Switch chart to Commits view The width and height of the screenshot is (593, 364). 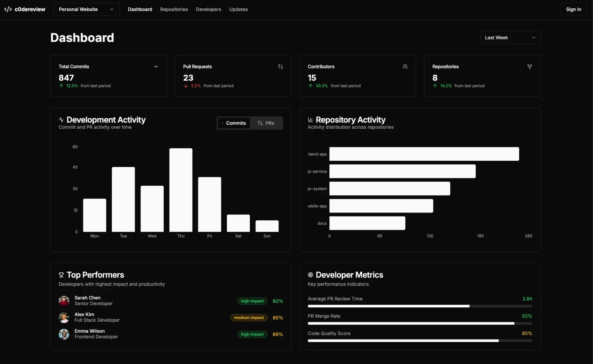click(234, 123)
